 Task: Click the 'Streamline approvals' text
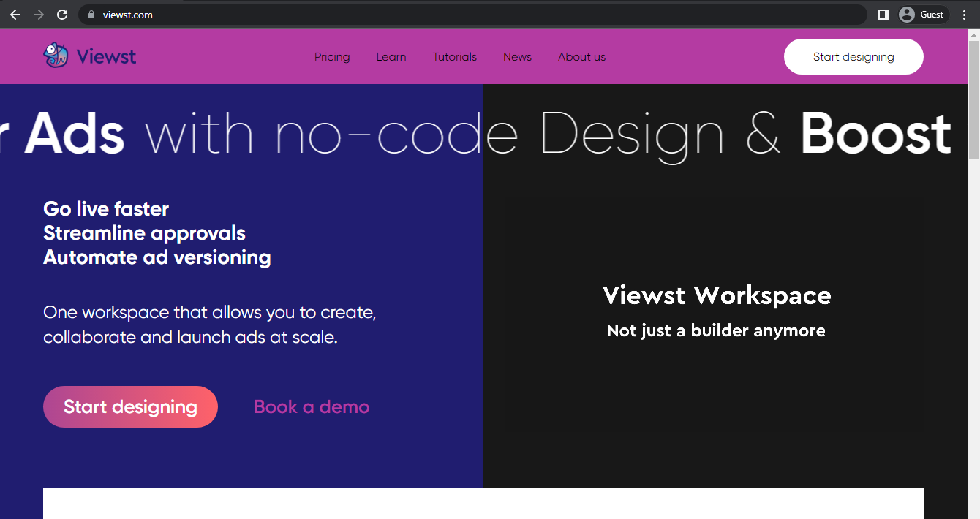pyautogui.click(x=144, y=233)
